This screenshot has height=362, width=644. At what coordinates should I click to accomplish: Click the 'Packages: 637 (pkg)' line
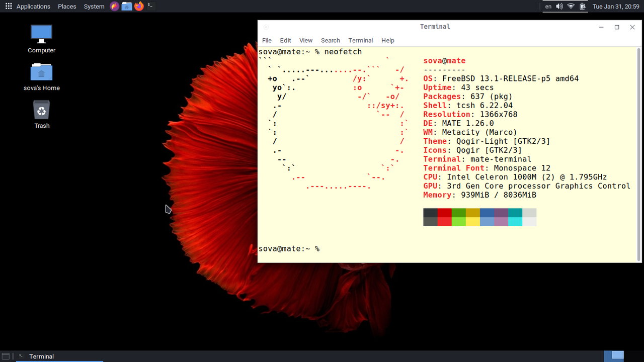coord(468,97)
